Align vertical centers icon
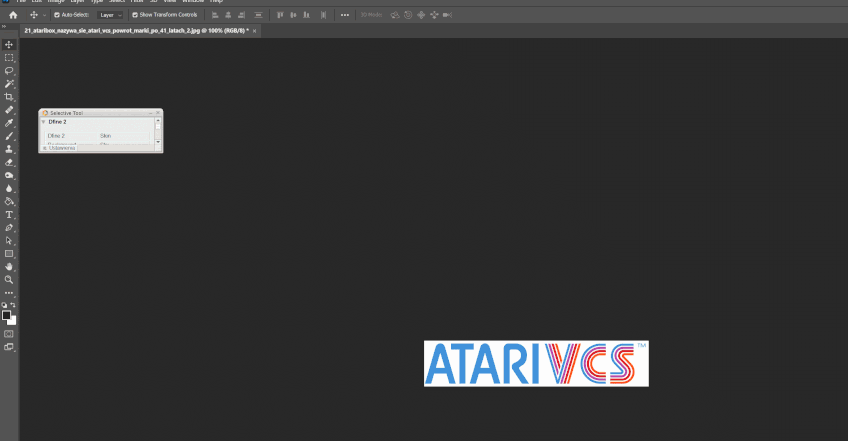848x441 pixels. 293,15
